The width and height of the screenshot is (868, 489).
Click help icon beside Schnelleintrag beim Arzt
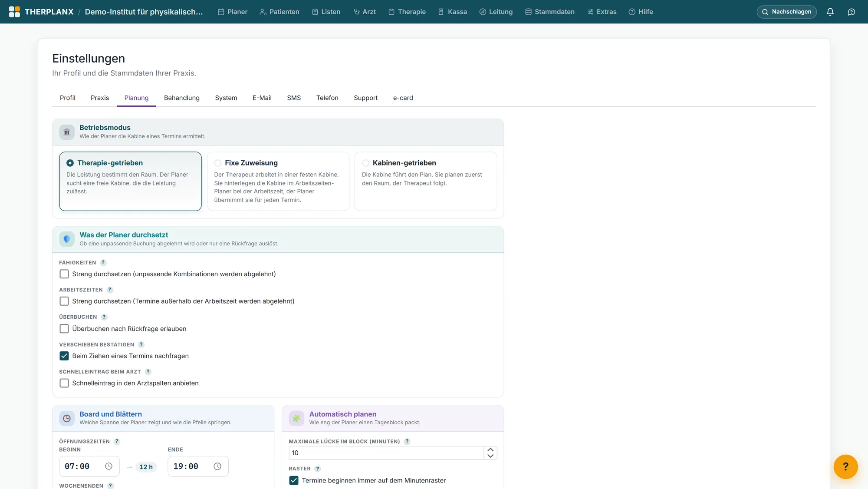(148, 372)
